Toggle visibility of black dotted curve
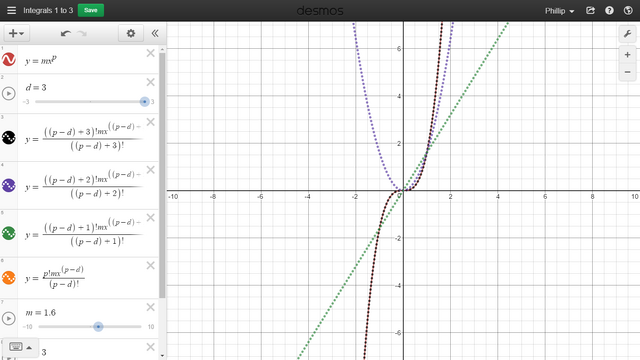Viewport: 640px width, 360px height. tap(9, 138)
